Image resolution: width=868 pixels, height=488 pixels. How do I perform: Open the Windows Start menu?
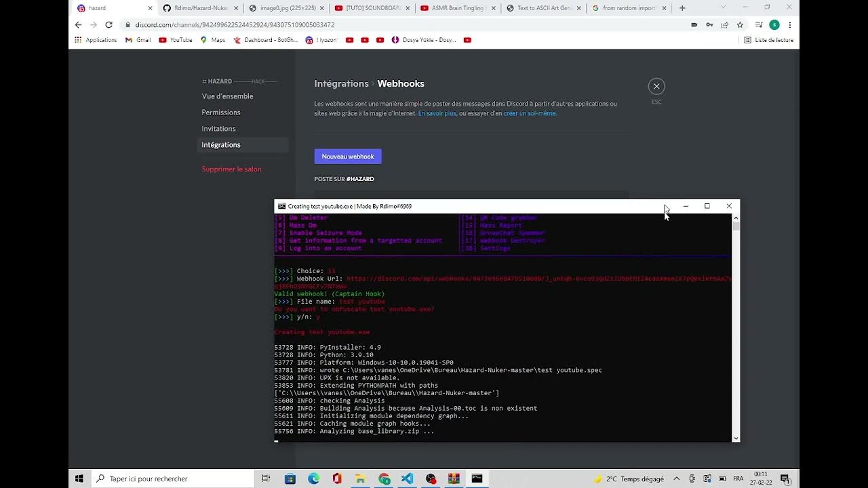[79, 479]
